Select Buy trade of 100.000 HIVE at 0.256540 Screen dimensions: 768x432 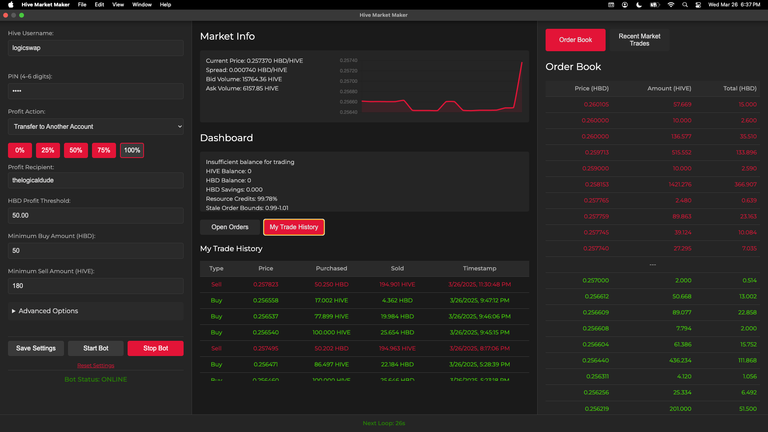[x=364, y=332]
